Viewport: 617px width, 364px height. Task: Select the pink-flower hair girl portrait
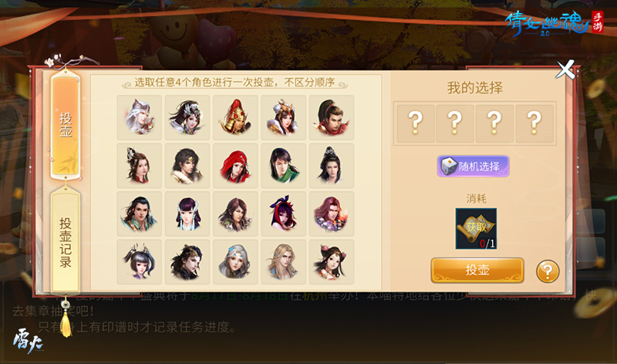click(x=332, y=261)
